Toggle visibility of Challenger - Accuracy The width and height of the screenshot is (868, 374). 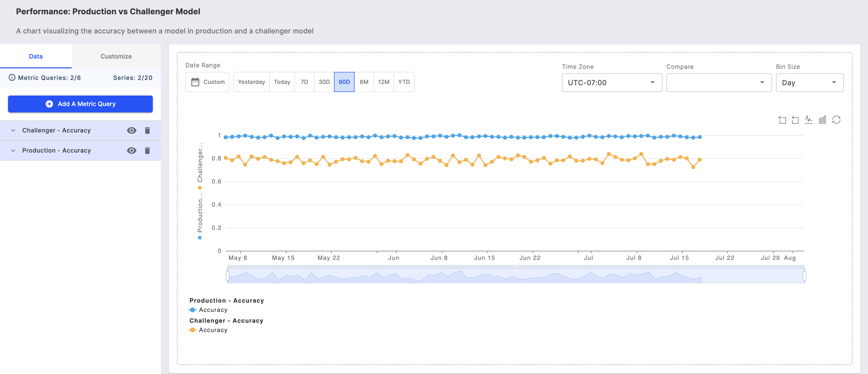[131, 130]
